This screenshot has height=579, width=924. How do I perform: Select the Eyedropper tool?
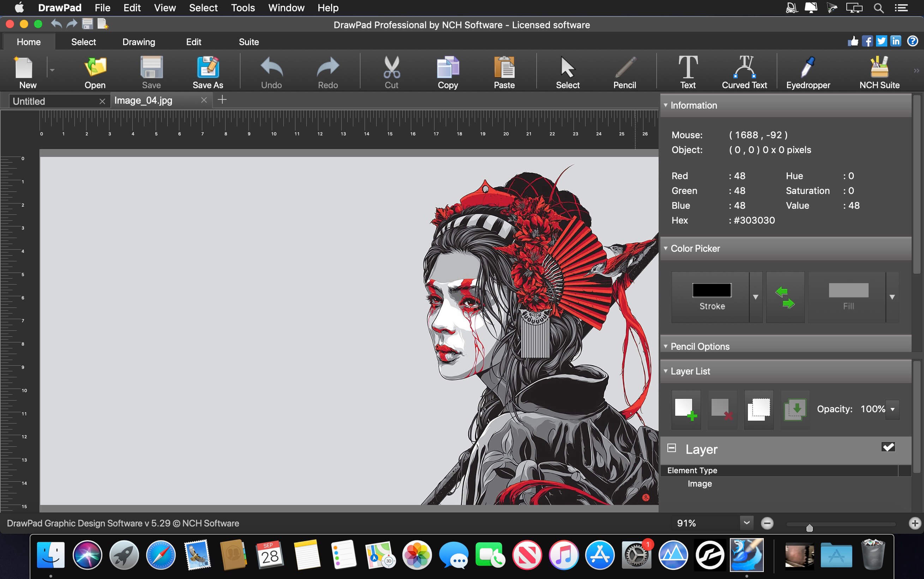coord(808,71)
